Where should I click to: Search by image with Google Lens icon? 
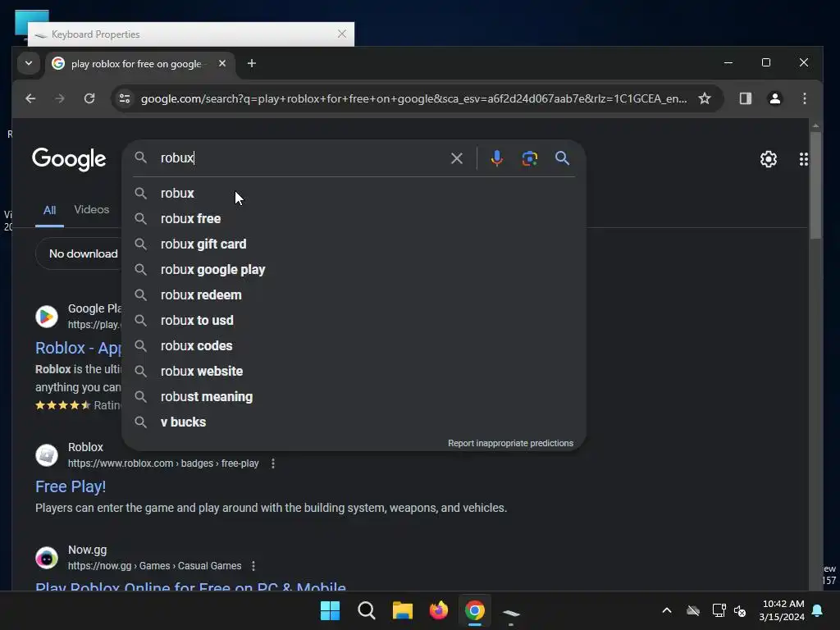point(529,158)
